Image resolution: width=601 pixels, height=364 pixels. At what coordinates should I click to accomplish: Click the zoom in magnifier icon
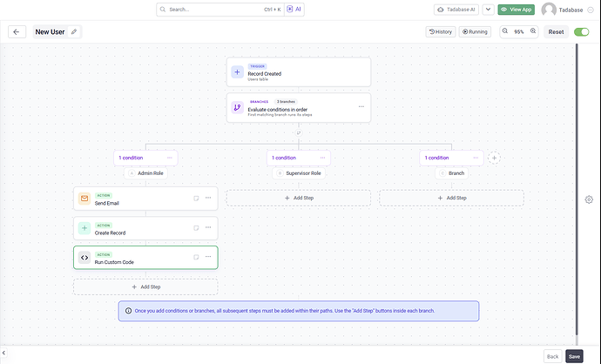pyautogui.click(x=532, y=31)
